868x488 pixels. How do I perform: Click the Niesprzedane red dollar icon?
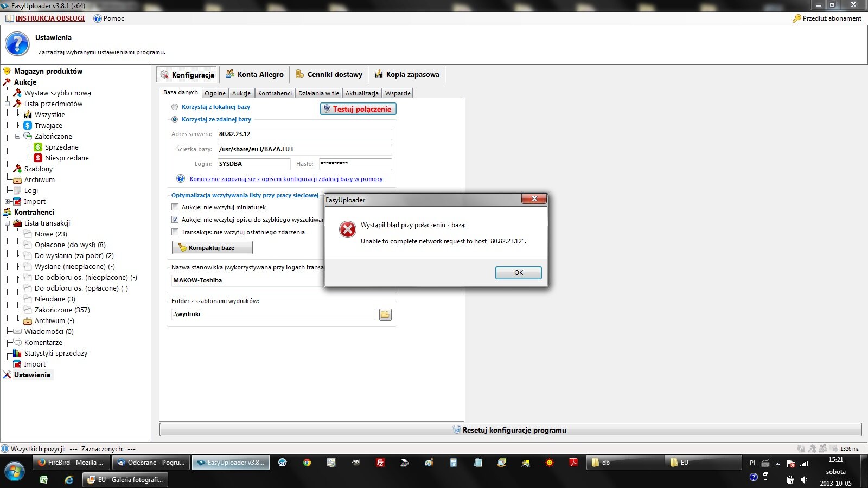(x=38, y=158)
